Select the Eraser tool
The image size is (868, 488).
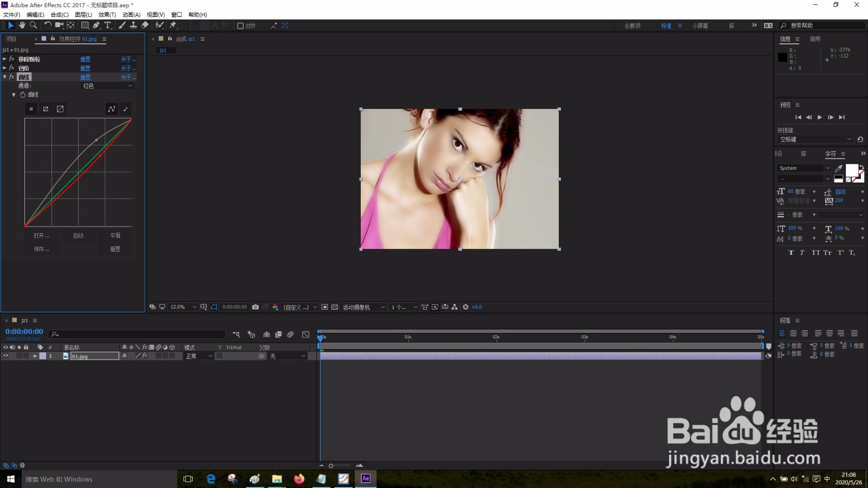(145, 25)
